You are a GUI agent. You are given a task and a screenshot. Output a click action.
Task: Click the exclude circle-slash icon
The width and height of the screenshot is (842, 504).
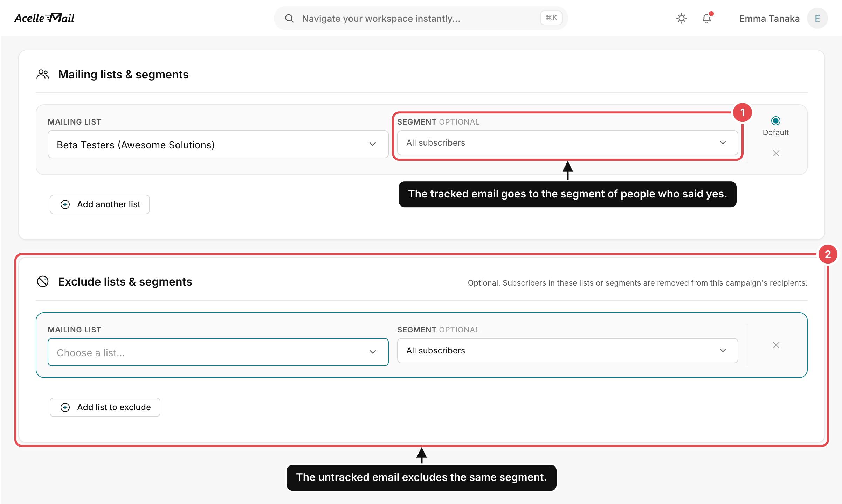43,282
